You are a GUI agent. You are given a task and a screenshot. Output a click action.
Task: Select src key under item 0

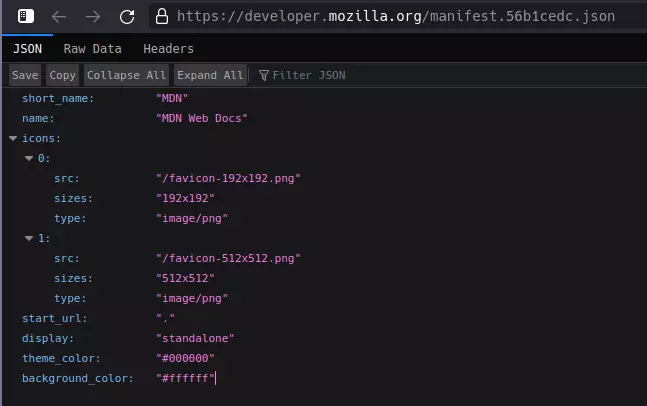[x=66, y=178]
